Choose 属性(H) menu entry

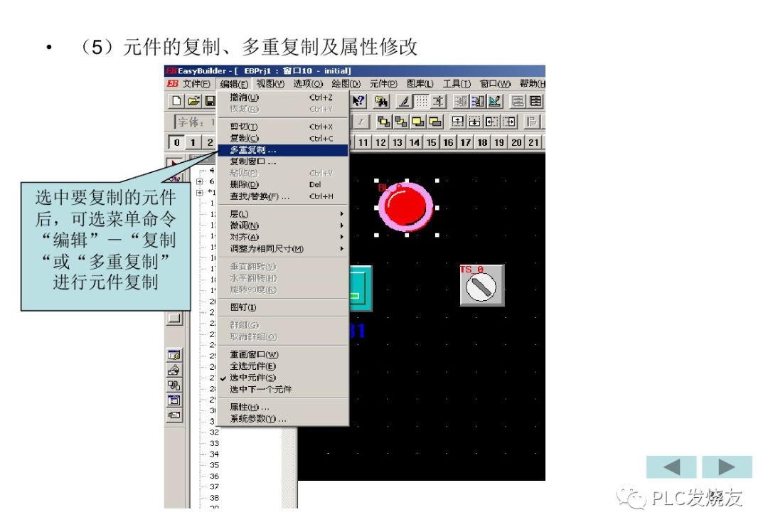283,407
